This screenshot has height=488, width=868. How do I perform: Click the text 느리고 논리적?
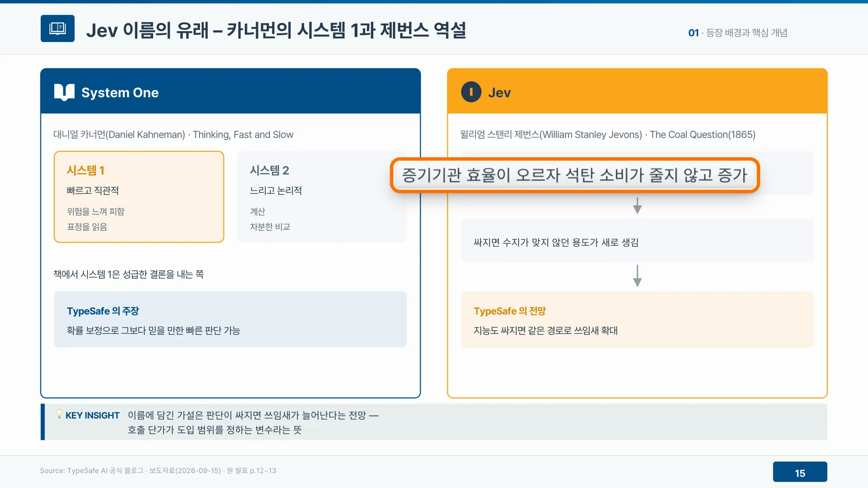click(x=276, y=191)
